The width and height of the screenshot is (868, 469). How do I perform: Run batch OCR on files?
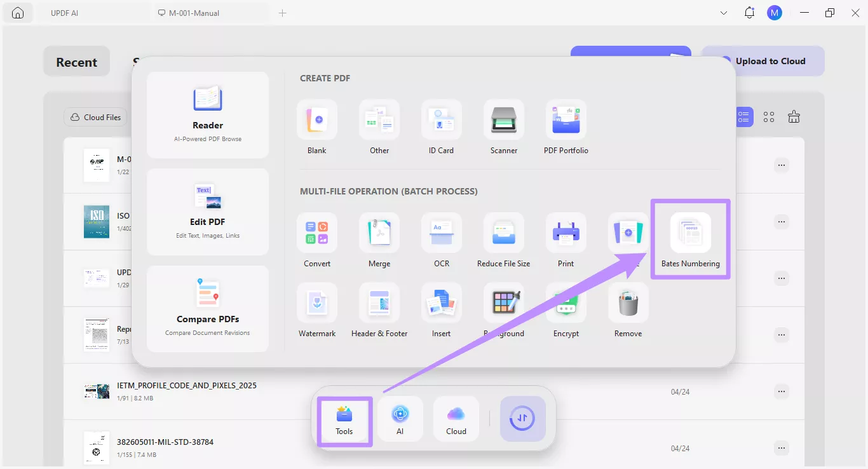(x=442, y=240)
